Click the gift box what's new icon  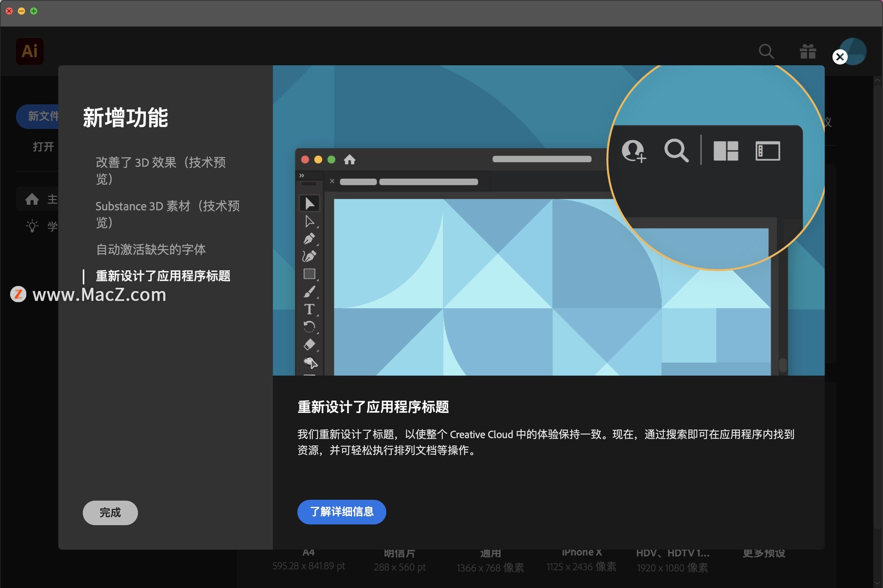tap(807, 51)
